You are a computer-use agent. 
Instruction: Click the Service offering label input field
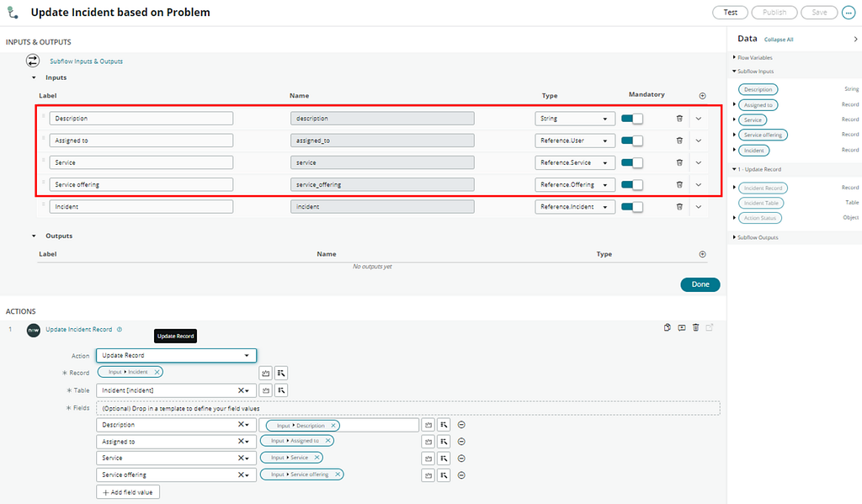(x=141, y=184)
